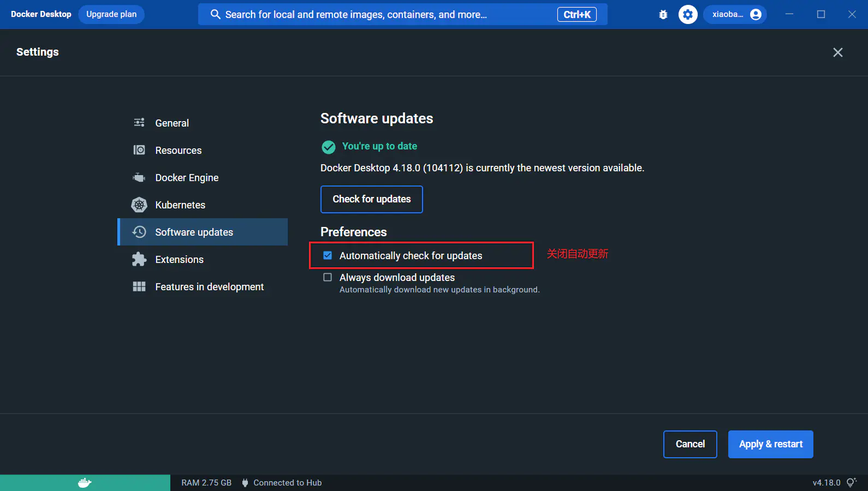Screen dimensions: 868x491
Task: Click the RAM 2.75 GB status
Action: point(206,483)
